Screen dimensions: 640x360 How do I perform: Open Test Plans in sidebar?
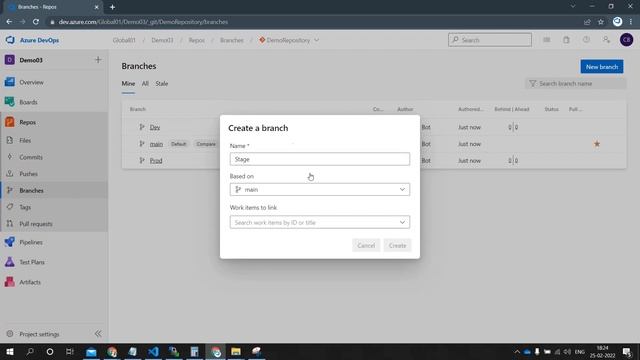tap(32, 262)
